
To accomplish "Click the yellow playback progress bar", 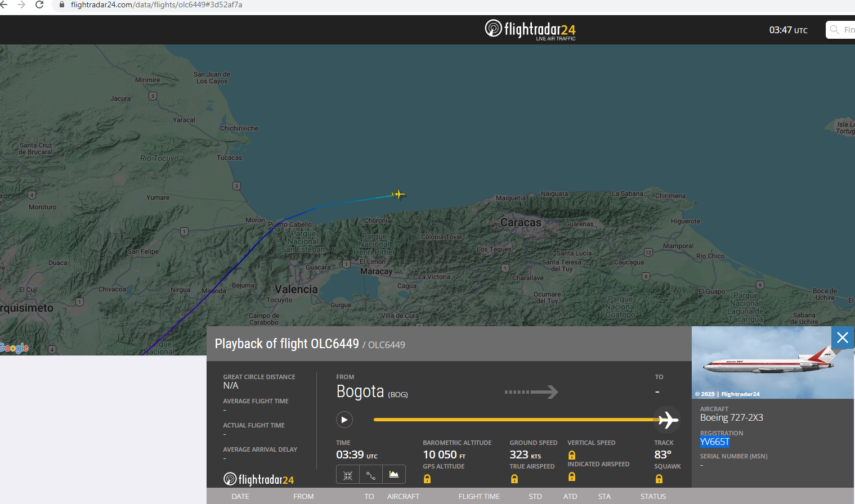I will pyautogui.click(x=515, y=420).
